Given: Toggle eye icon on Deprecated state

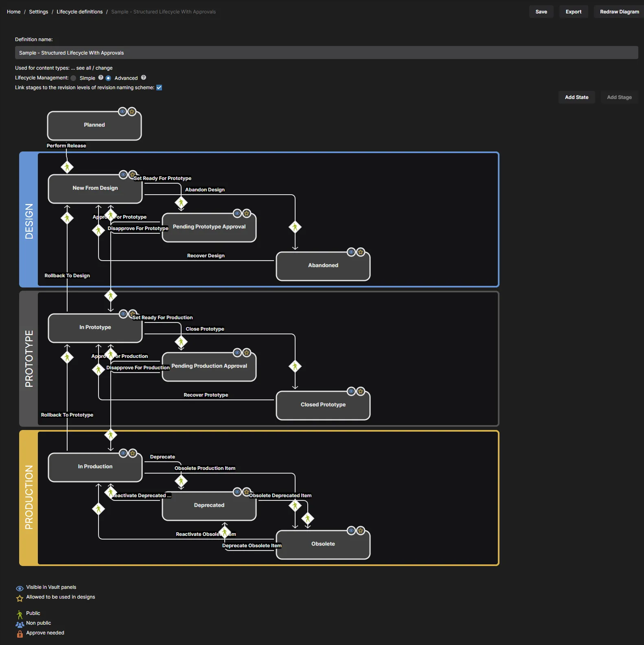Looking at the screenshot, I should pos(237,492).
